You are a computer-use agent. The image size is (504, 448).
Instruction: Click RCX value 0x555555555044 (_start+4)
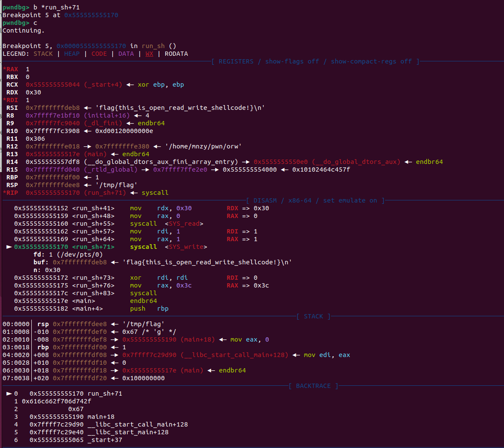point(74,85)
